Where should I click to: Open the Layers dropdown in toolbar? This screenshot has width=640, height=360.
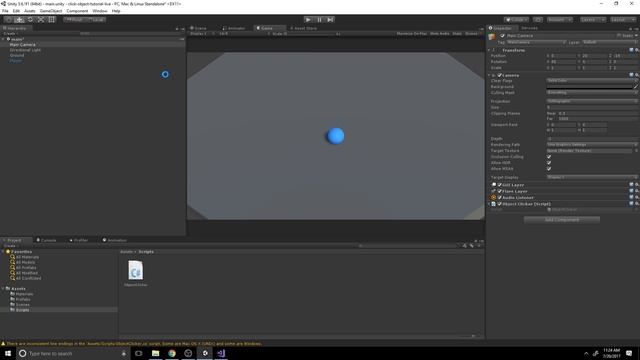point(593,20)
